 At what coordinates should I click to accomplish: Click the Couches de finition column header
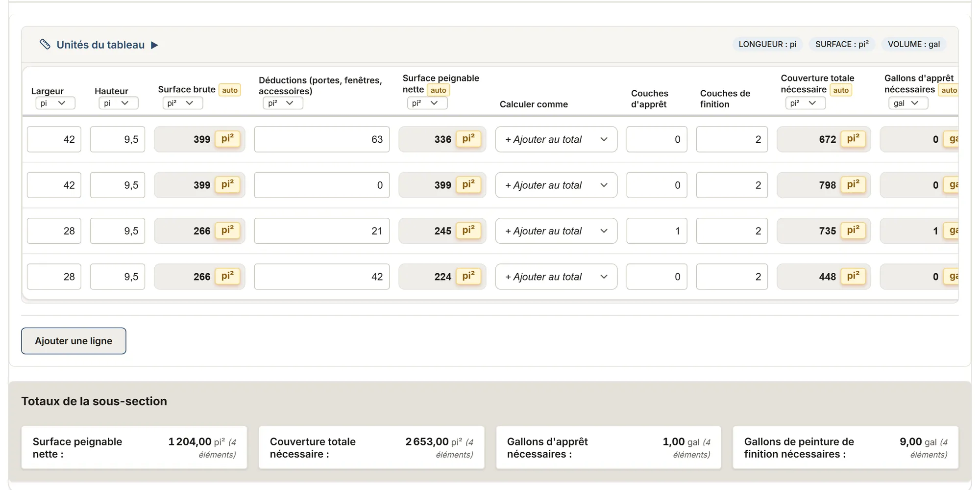pyautogui.click(x=725, y=99)
